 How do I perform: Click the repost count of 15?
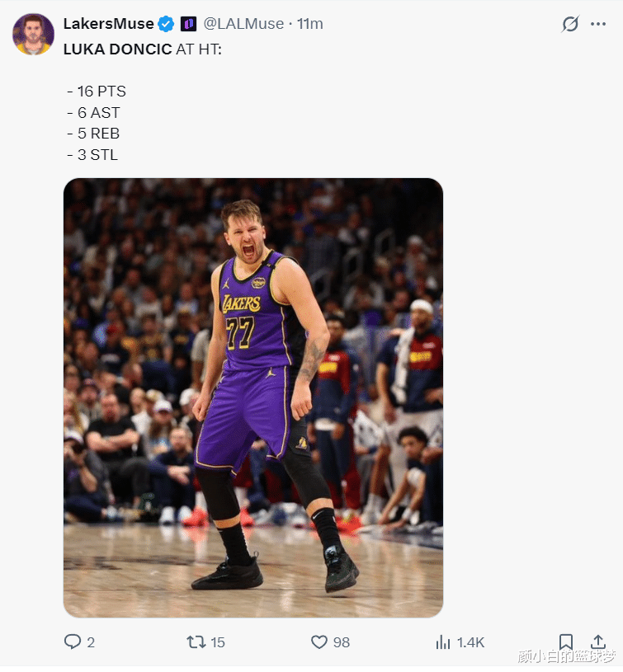218,642
